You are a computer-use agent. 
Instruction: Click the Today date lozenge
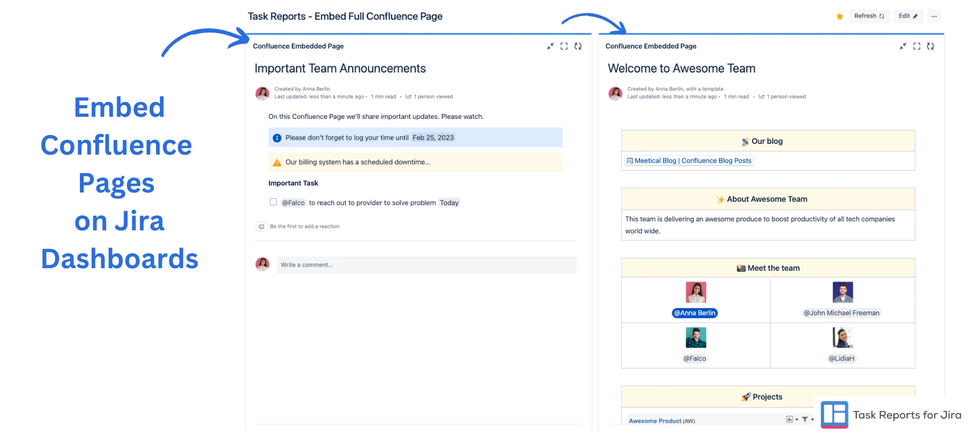(x=449, y=203)
